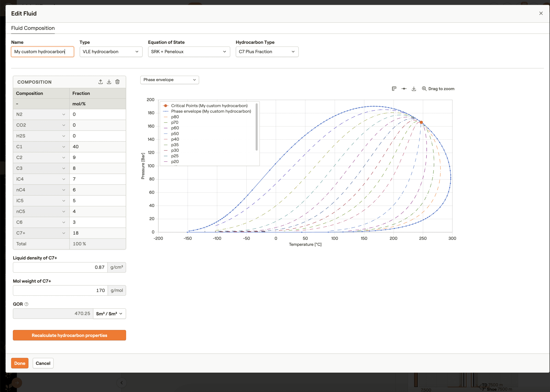Click Liquid density of C7+ input 0.87
This screenshot has height=392, width=550.
[x=60, y=267]
